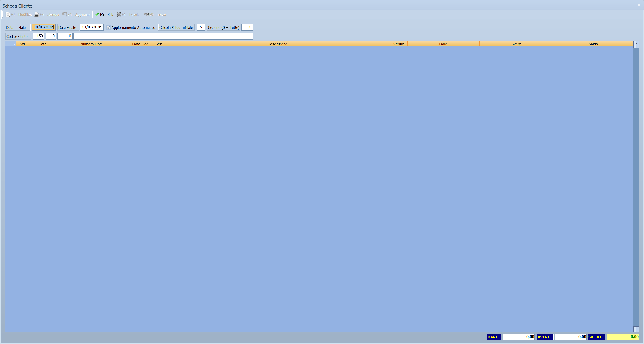
Task: Click the wide account description text box
Action: [x=163, y=36]
